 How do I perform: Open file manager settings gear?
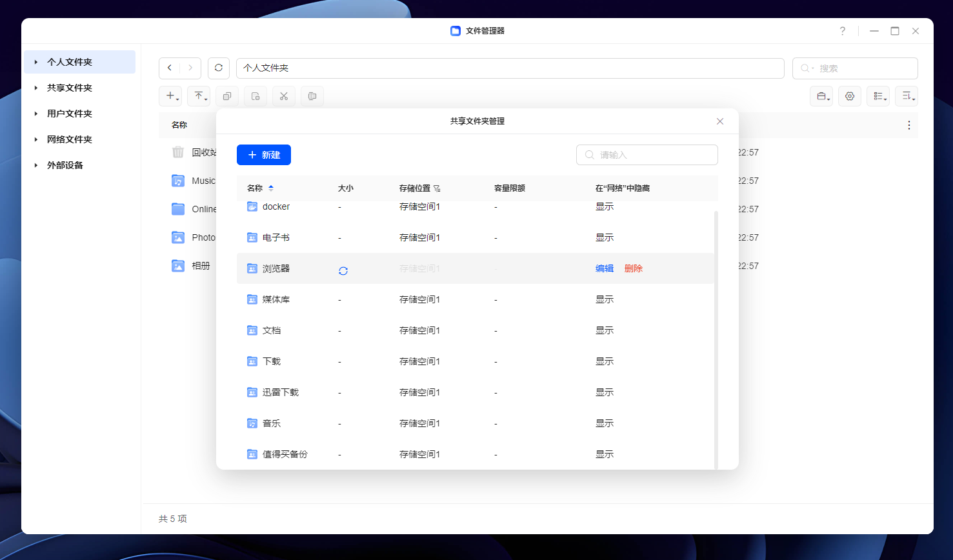pos(850,96)
